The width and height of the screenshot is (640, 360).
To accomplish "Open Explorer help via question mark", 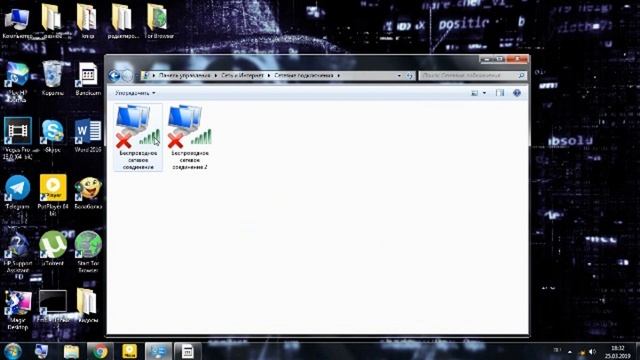I will tap(517, 93).
